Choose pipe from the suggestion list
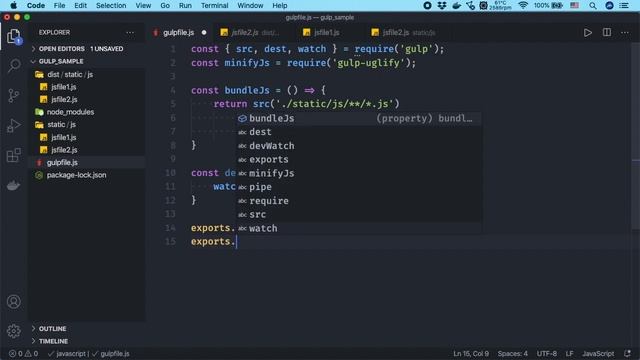Image resolution: width=640 pixels, height=360 pixels. [x=359, y=187]
